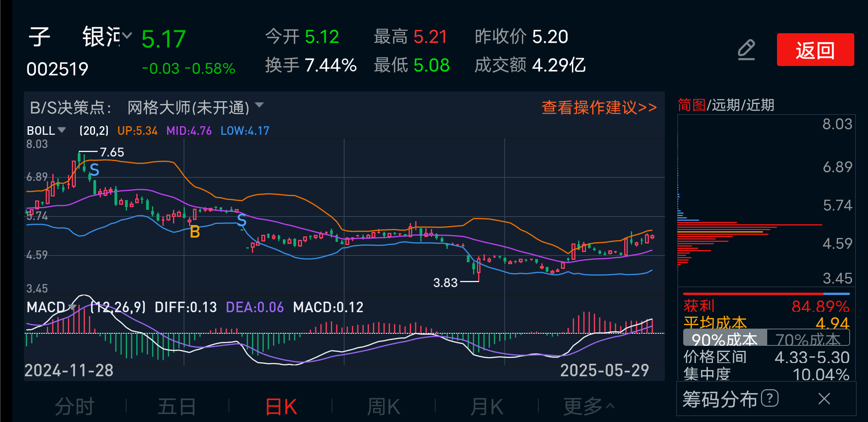Expand the more (更多) periods menu
This screenshot has height=422, width=868.
coord(589,406)
